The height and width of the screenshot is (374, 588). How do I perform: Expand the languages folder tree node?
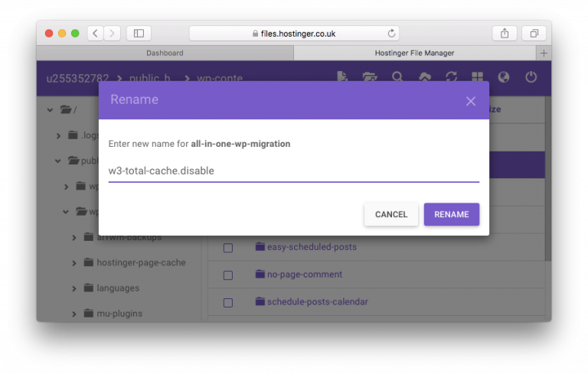click(73, 288)
